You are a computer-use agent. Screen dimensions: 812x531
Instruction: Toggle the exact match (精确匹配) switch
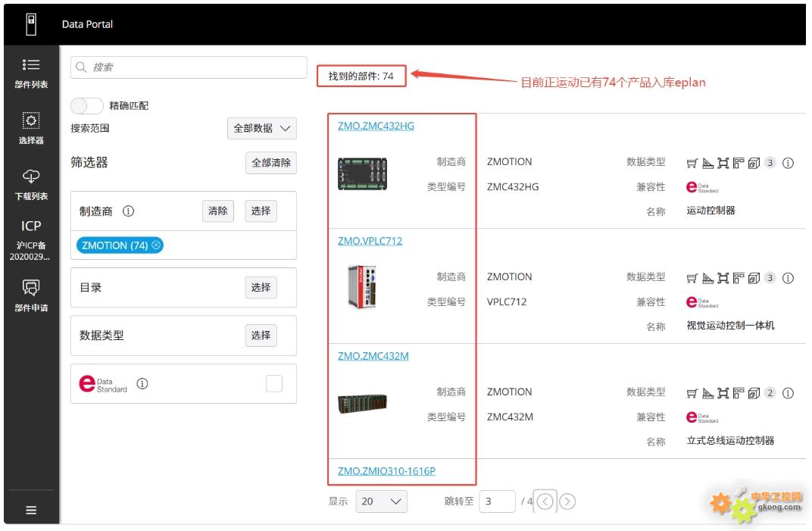pos(87,106)
